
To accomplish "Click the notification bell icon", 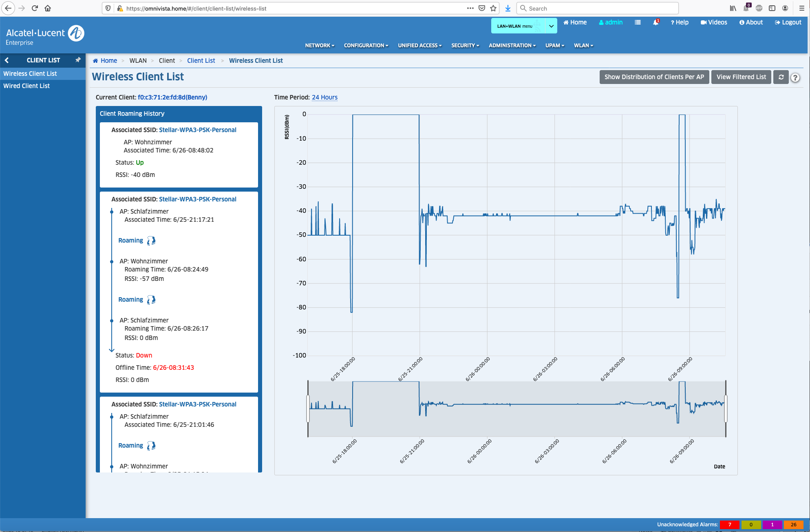I will (656, 22).
